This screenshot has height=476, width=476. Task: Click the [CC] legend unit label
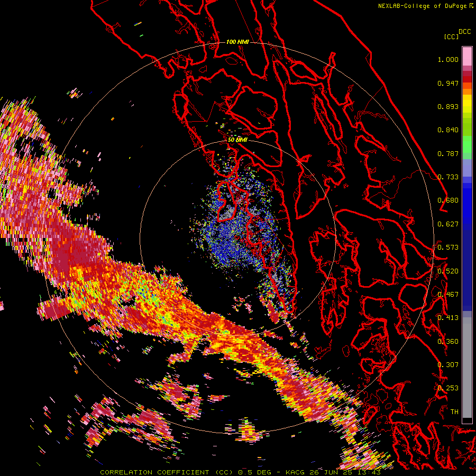point(452,36)
